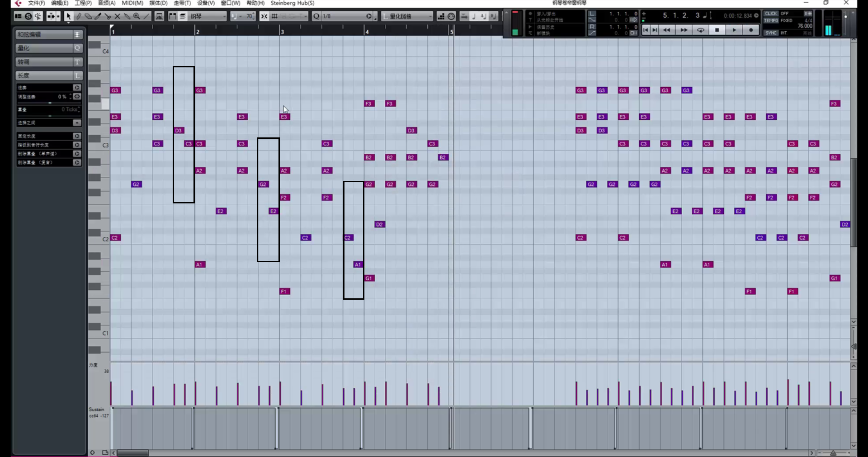Image resolution: width=868 pixels, height=457 pixels.
Task: Click the step input staircase icon
Action: pos(441,16)
